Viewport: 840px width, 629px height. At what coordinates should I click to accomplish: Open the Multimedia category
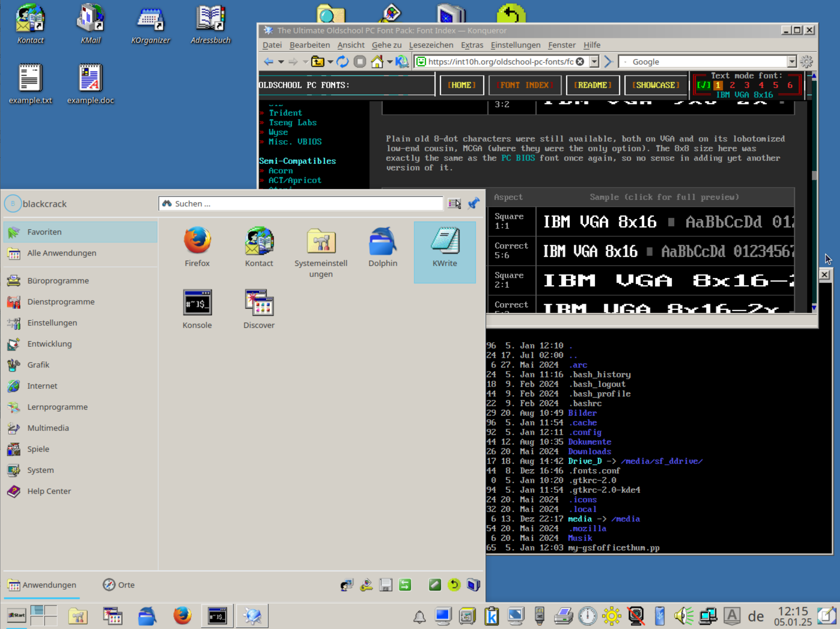pos(81,428)
